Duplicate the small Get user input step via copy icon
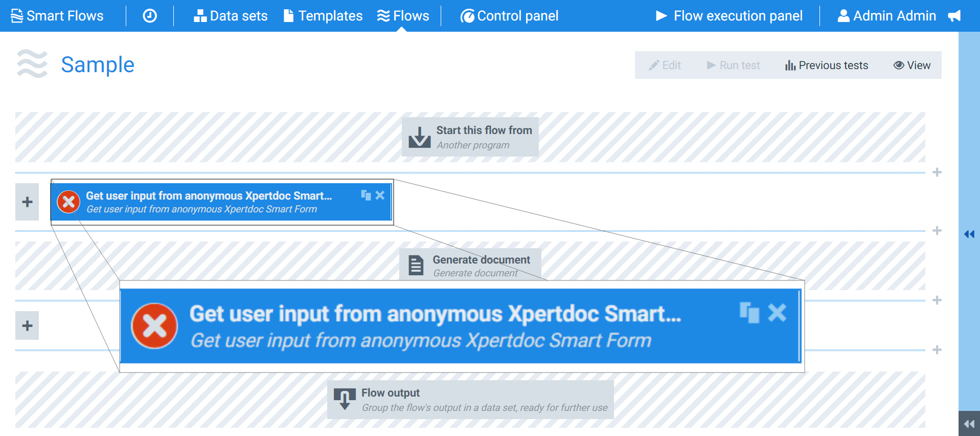This screenshot has height=436, width=980. (x=366, y=195)
